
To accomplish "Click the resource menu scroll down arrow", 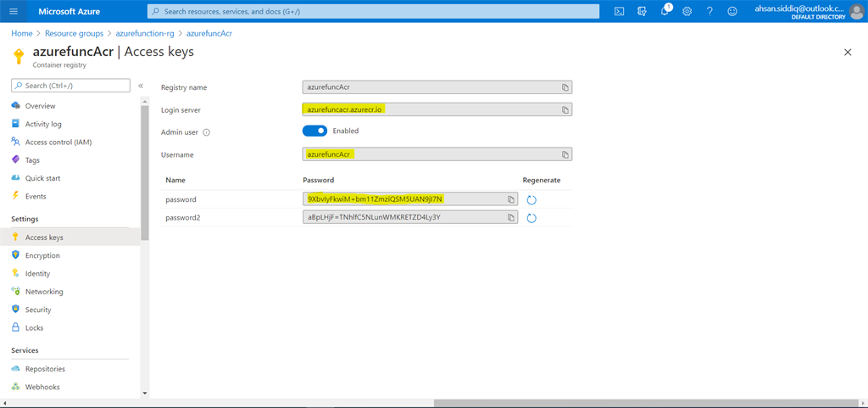I will click(x=145, y=393).
